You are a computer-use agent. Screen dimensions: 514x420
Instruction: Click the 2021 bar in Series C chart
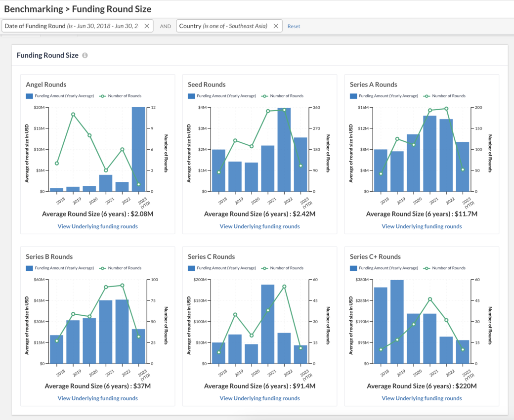point(268,324)
